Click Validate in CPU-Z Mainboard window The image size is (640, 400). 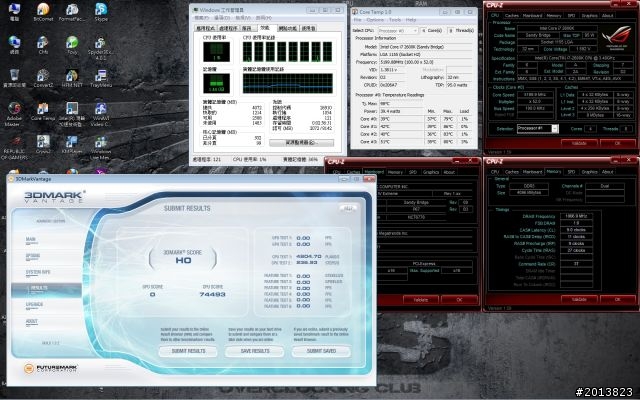421,300
